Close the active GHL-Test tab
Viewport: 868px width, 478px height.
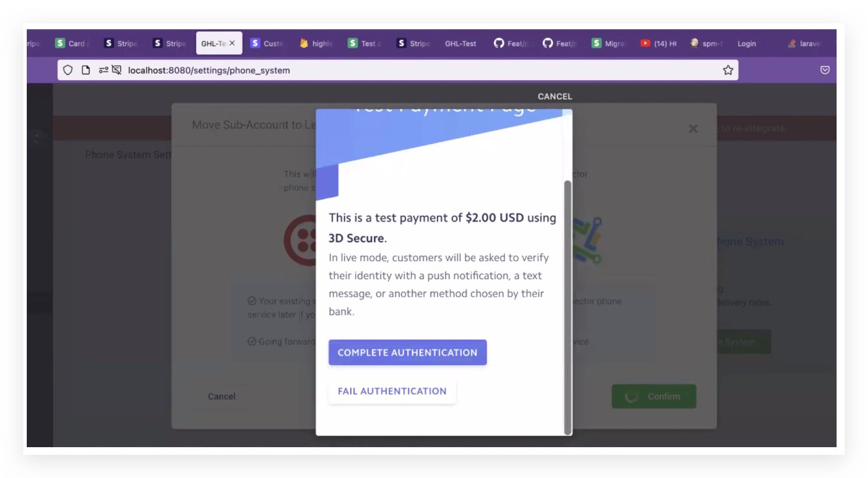pos(232,43)
